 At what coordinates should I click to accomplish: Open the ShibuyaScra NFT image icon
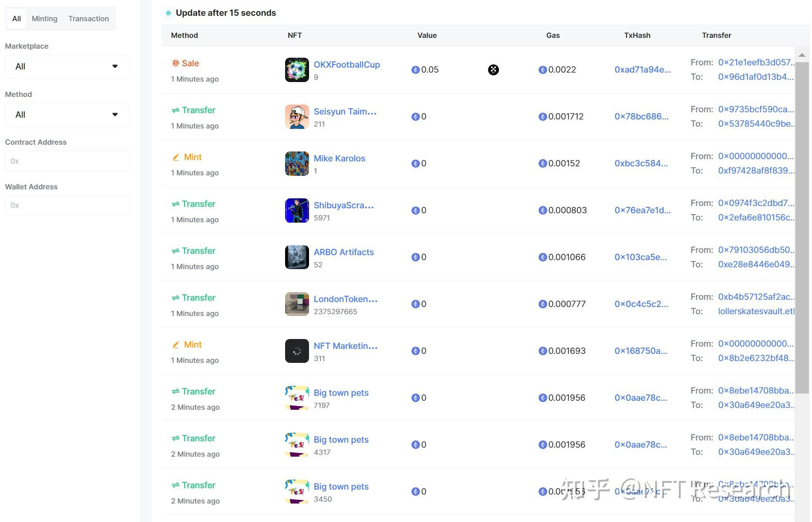(297, 211)
